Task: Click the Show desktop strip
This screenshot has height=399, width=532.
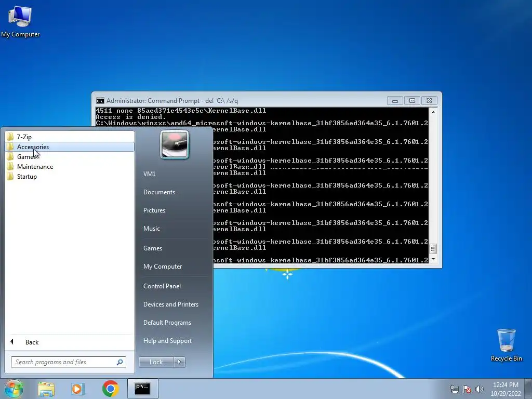Action: point(528,389)
